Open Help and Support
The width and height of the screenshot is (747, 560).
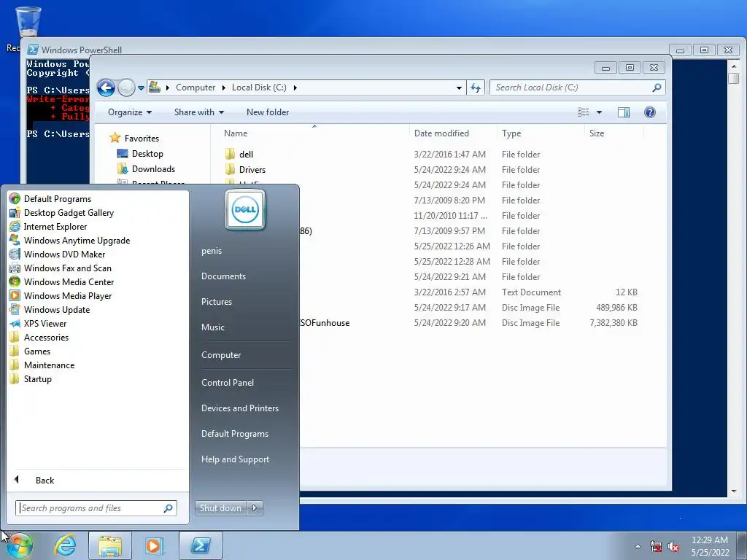pyautogui.click(x=235, y=459)
